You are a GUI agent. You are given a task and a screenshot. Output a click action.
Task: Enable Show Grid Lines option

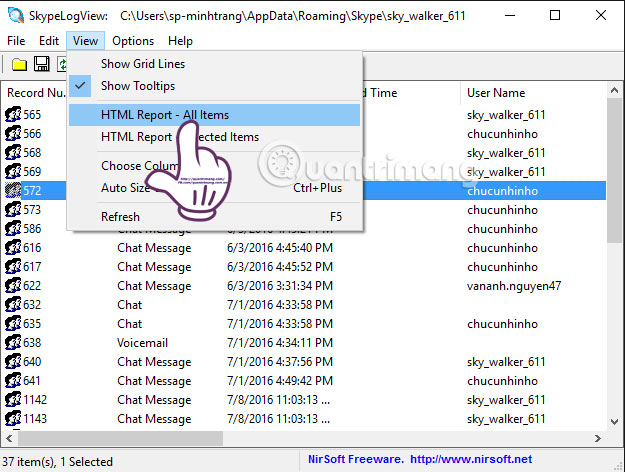pyautogui.click(x=214, y=64)
